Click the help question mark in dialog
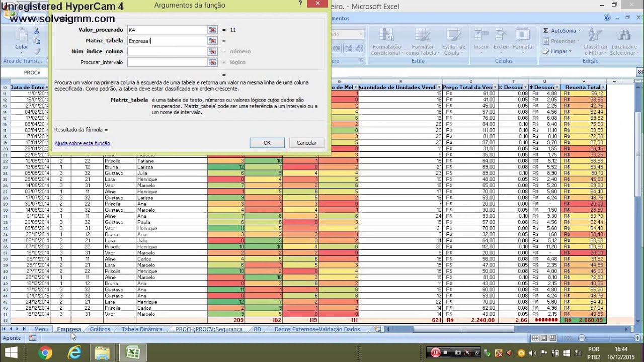644x362 pixels. pyautogui.click(x=300, y=5)
